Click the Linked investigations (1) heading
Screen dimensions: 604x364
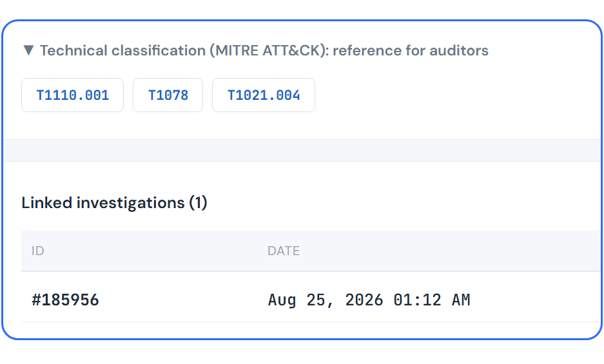[x=114, y=202]
